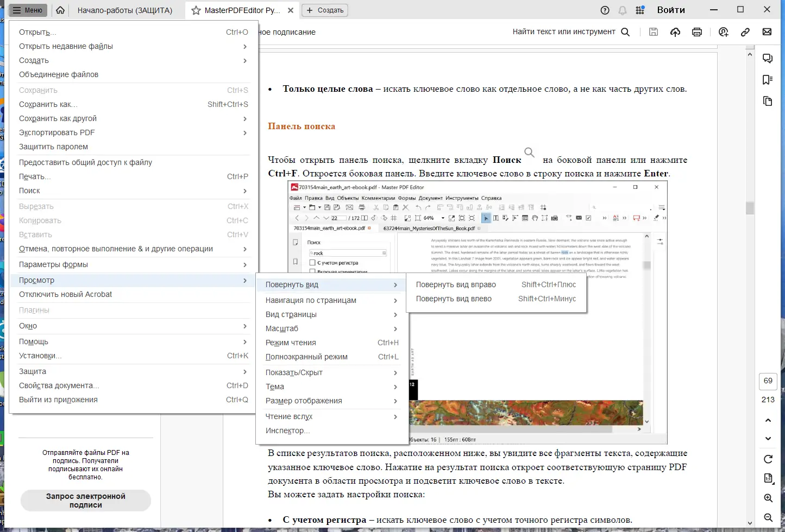
Task: Click the page number field showing 69
Action: (x=768, y=381)
